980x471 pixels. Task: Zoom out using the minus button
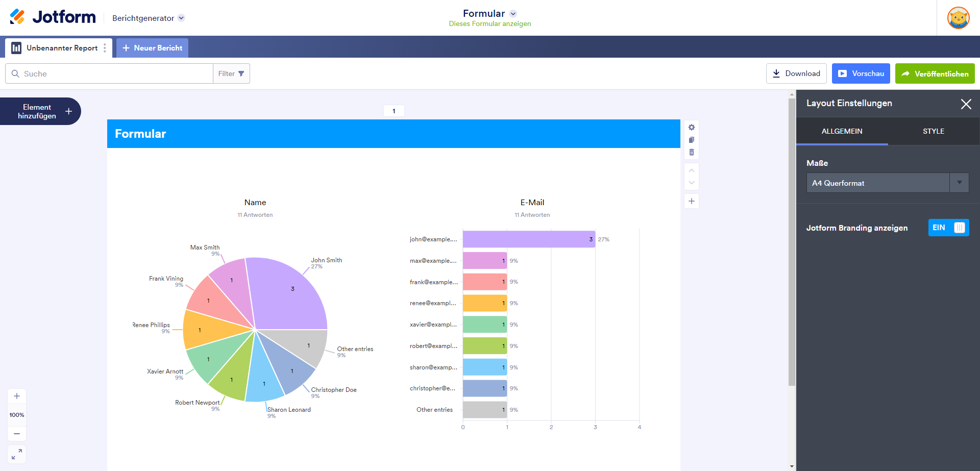click(17, 434)
